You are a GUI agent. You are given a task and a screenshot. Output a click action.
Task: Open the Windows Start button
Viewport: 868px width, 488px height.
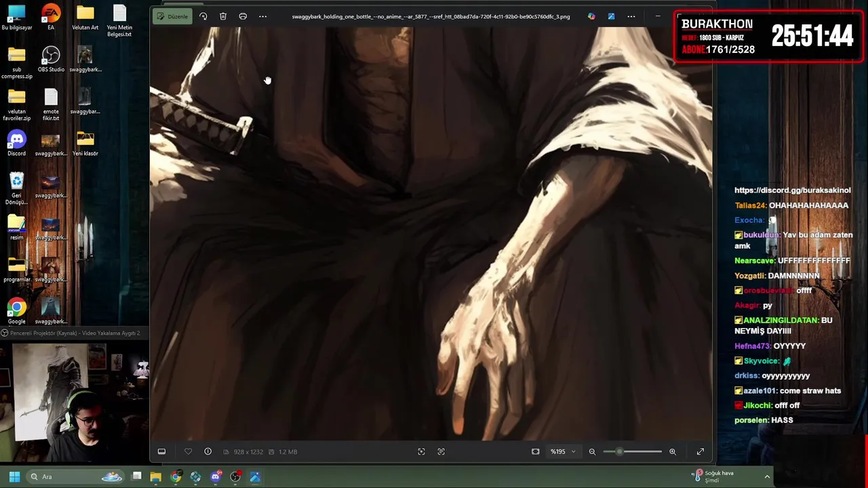tap(14, 476)
